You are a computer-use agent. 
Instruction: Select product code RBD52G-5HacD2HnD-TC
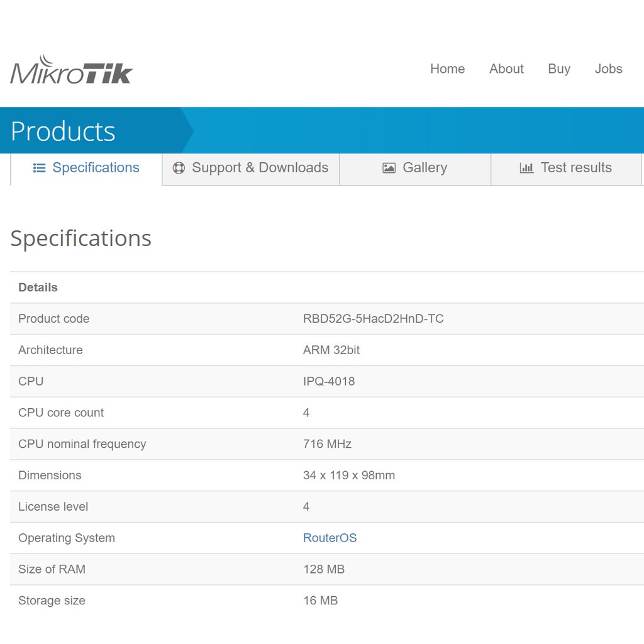click(x=374, y=319)
